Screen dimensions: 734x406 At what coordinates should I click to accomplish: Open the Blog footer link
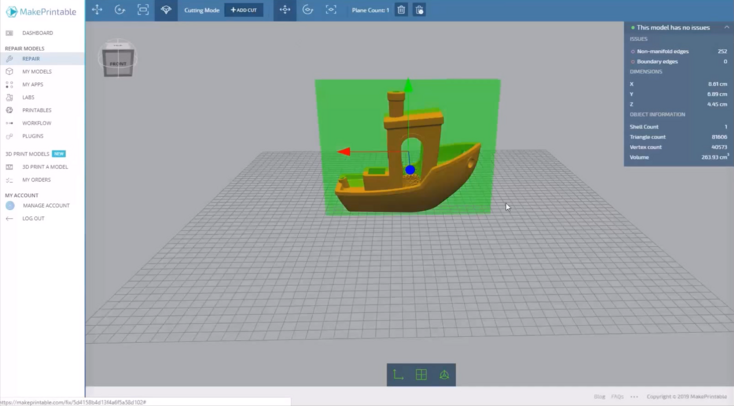point(599,397)
